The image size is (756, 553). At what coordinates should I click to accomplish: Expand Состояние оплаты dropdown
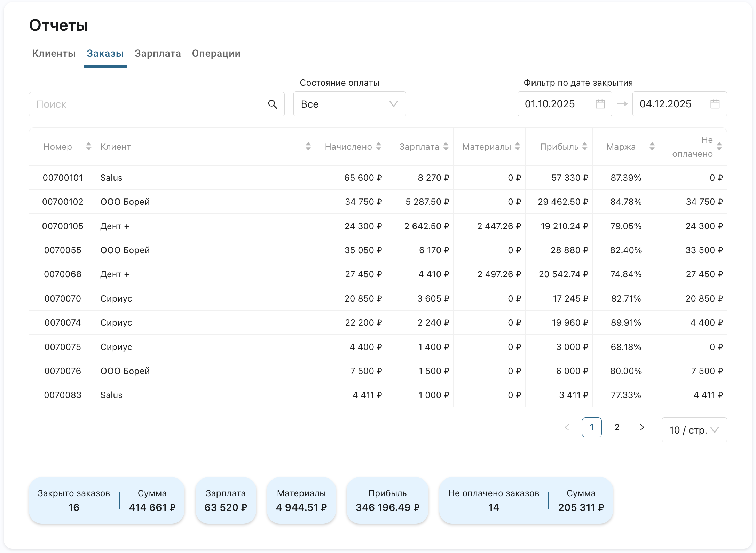349,104
